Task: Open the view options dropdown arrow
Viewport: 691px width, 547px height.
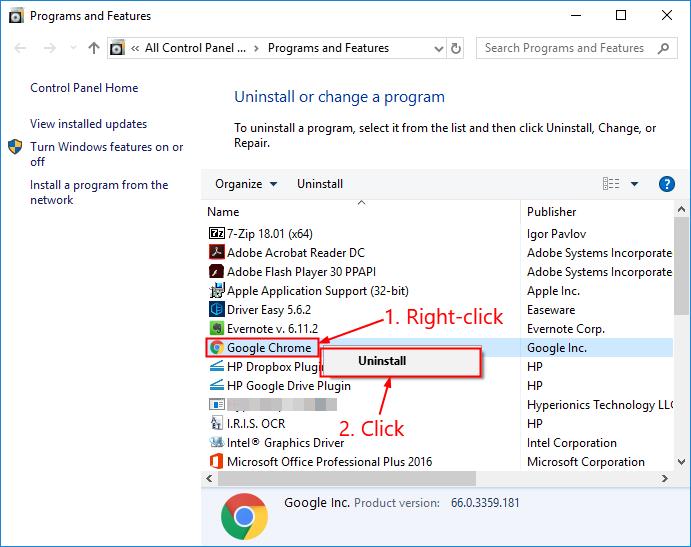Action: [x=634, y=184]
